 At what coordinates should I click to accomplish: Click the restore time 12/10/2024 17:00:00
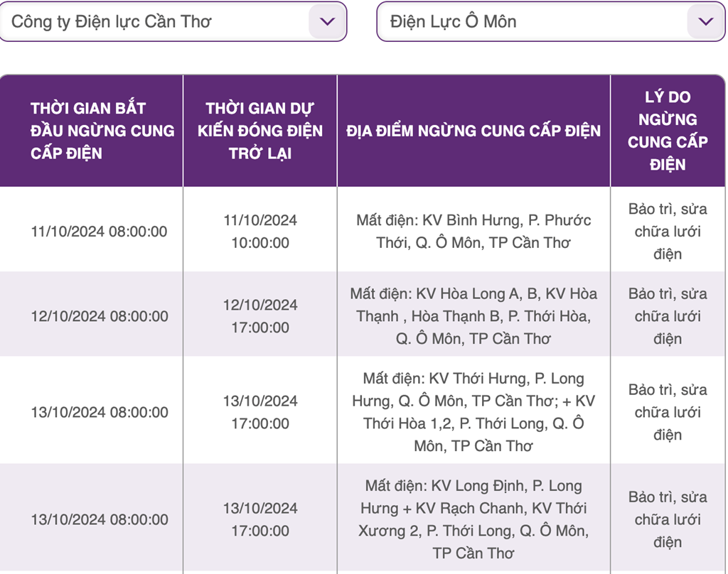[x=260, y=316]
